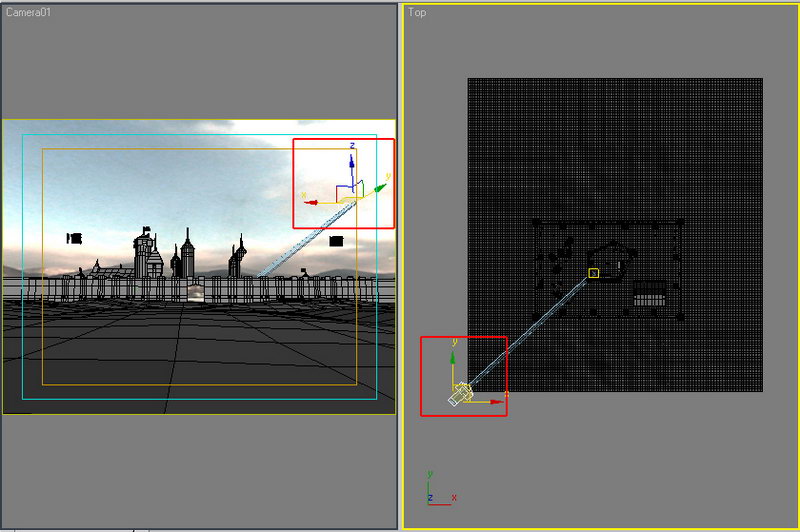
Task: Select the ground grid floor in Camera01
Action: click(200, 350)
